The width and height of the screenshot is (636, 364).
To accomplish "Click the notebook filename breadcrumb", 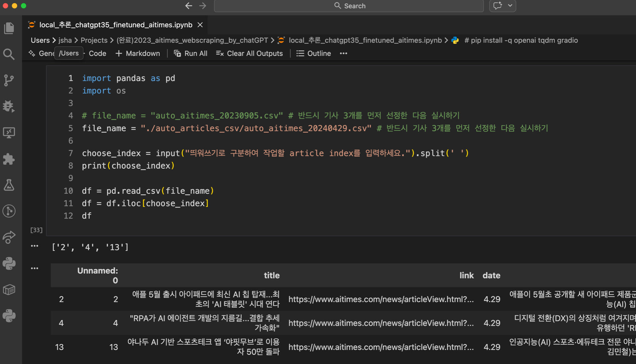I will (x=365, y=40).
